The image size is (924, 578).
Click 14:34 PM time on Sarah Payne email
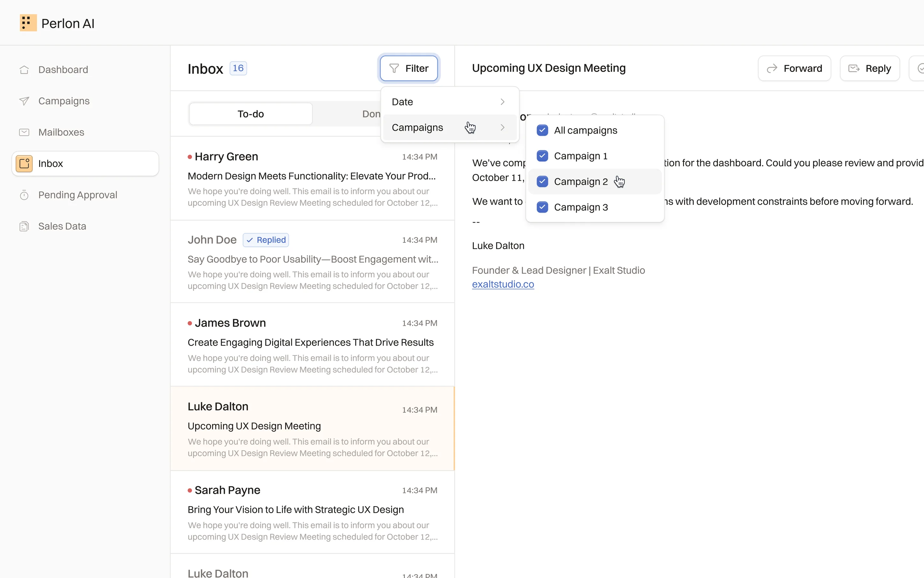420,490
